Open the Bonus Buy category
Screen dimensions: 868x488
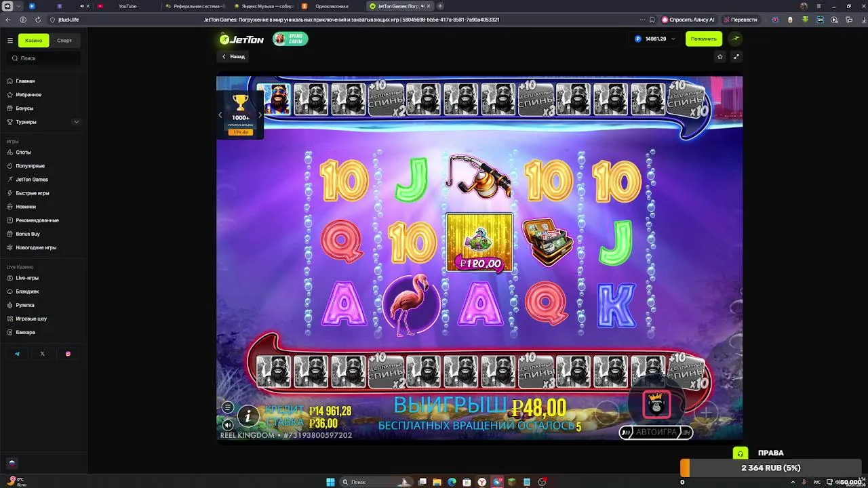[x=28, y=234]
